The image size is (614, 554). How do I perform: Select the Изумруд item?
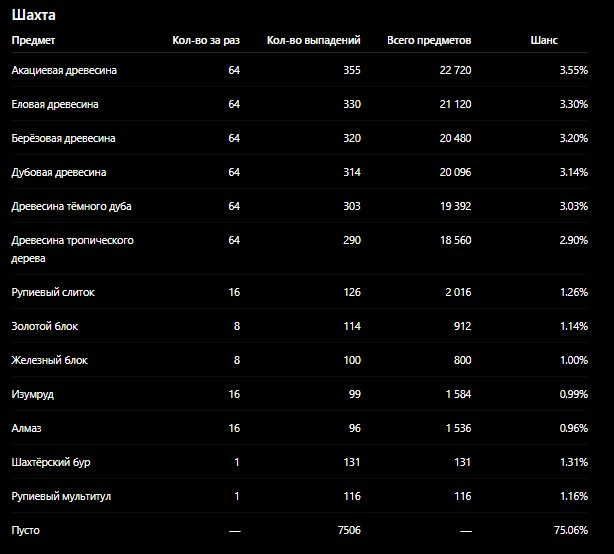tap(33, 395)
